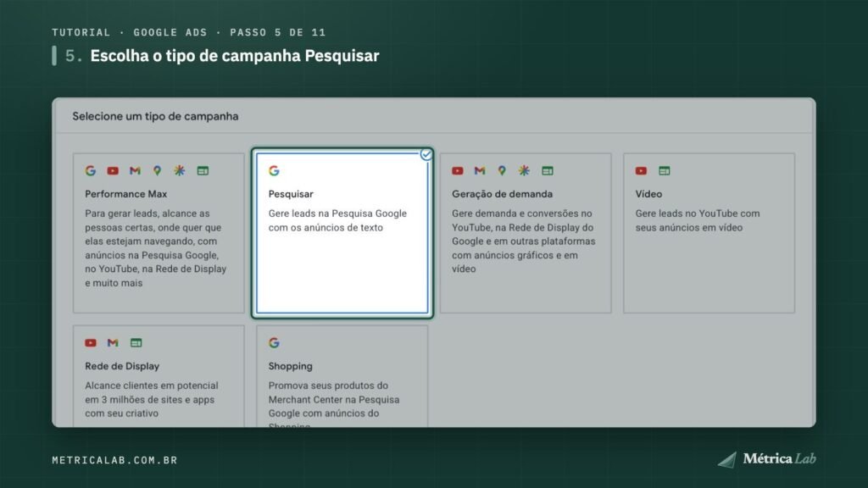Screen dimensions: 868x488
Task: Select the Shopping campaign type title
Action: 290,366
